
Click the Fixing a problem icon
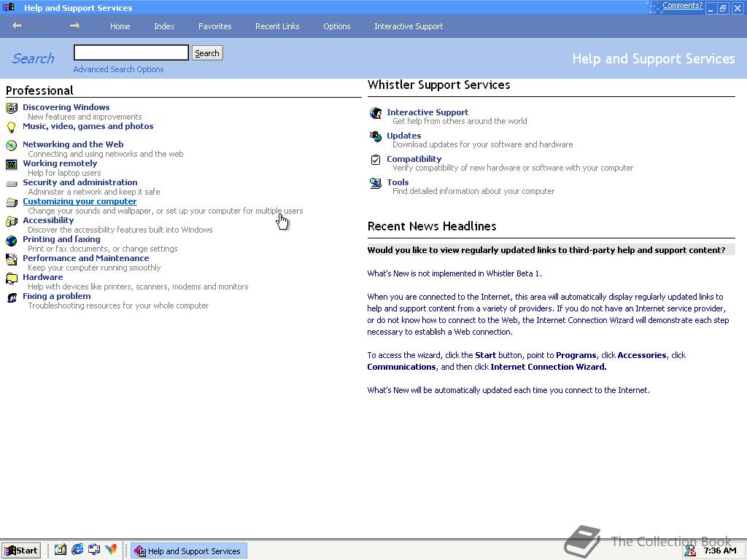(12, 297)
